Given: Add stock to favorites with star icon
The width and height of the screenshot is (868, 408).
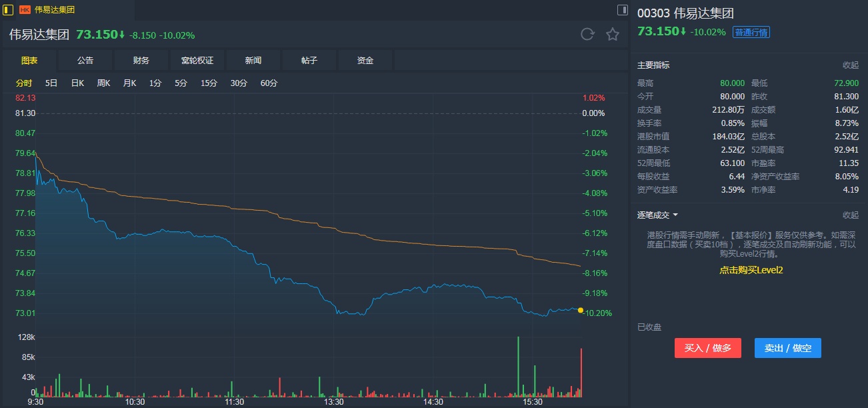Looking at the screenshot, I should (x=613, y=34).
